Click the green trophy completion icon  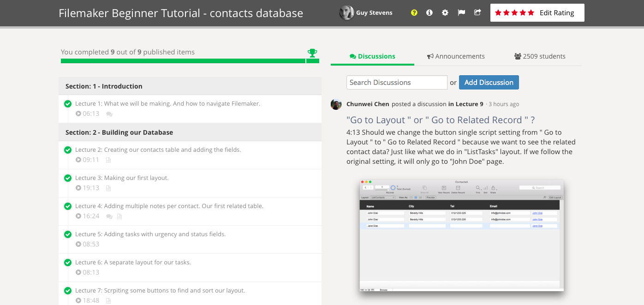[x=312, y=53]
